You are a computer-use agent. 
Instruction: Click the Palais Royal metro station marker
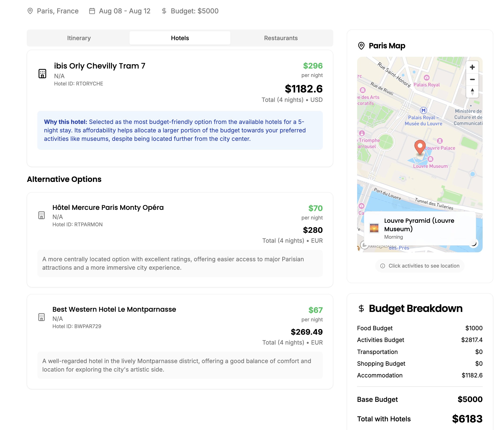pos(423,111)
